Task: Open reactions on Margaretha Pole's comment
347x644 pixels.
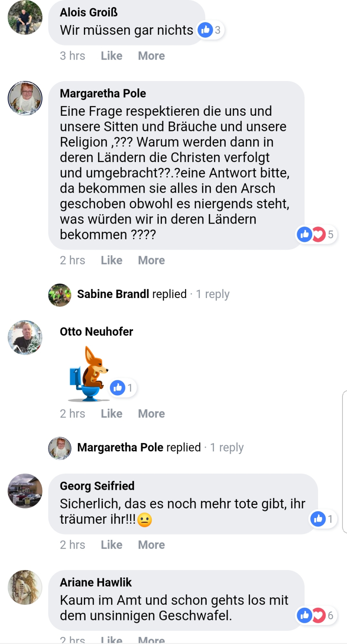Action: click(x=317, y=234)
